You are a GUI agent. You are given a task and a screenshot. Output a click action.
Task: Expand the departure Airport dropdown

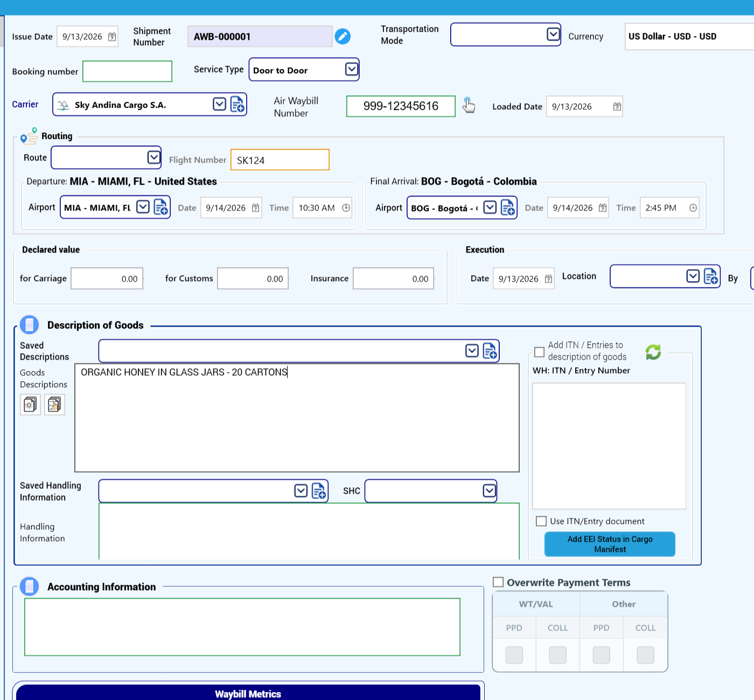(143, 207)
